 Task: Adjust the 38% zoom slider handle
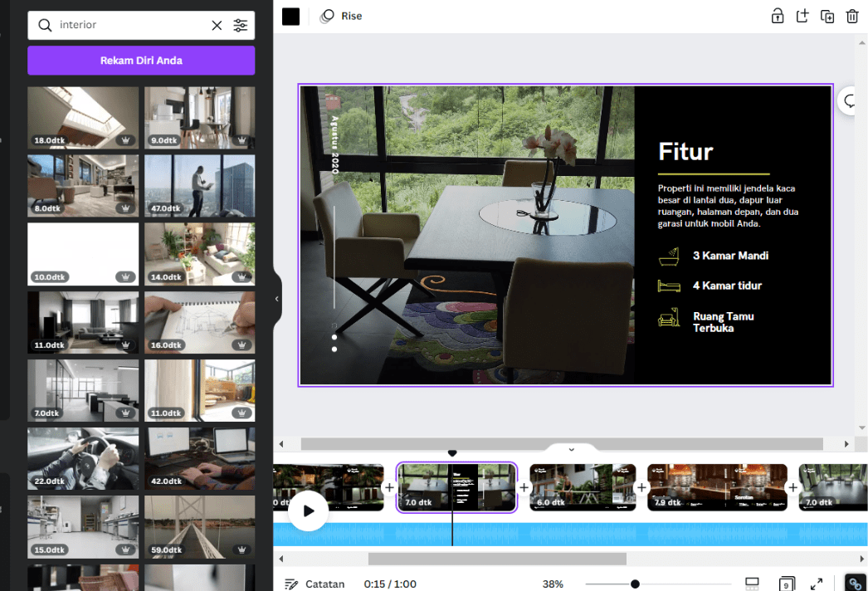point(635,584)
